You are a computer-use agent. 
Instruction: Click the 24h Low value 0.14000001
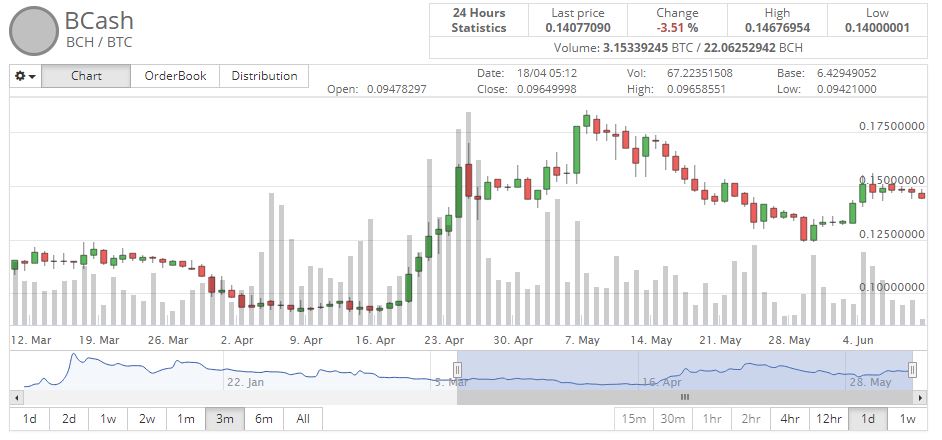877,28
